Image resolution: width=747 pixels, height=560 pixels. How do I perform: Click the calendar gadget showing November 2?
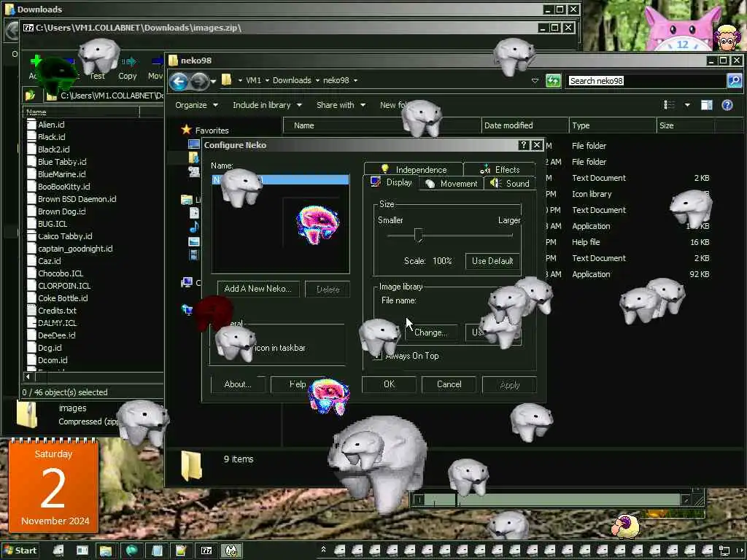53,486
